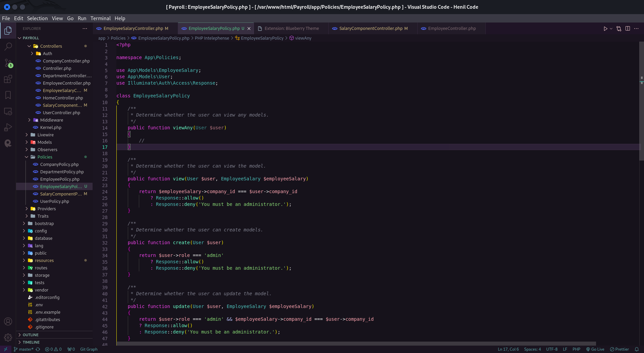
Task: Open Remote Explorer view icon
Action: coord(8,111)
